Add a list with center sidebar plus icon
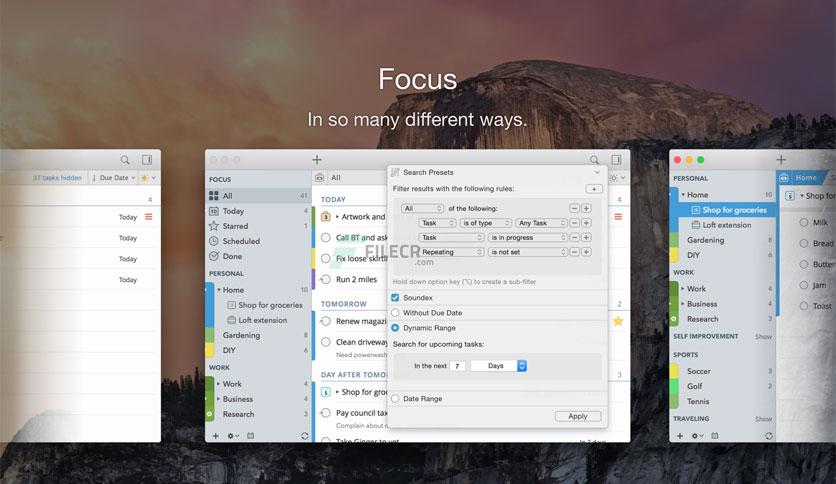836x484 pixels. pos(216,435)
